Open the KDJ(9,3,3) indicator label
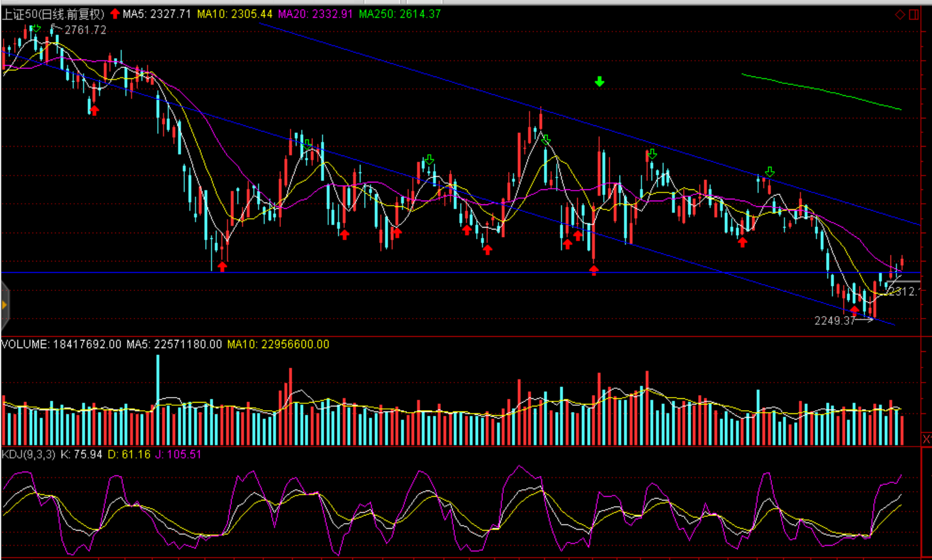This screenshot has width=932, height=560. (28, 454)
